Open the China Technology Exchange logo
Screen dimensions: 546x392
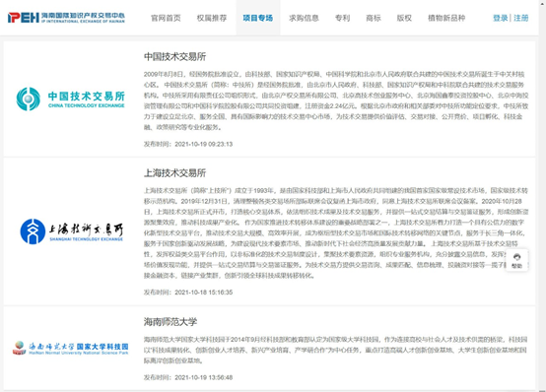[x=70, y=99]
